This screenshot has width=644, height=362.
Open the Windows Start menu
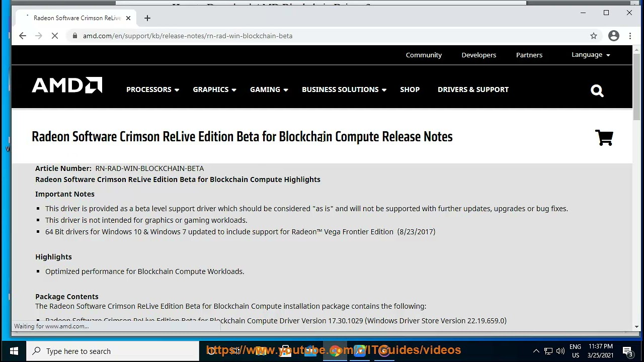(x=14, y=351)
